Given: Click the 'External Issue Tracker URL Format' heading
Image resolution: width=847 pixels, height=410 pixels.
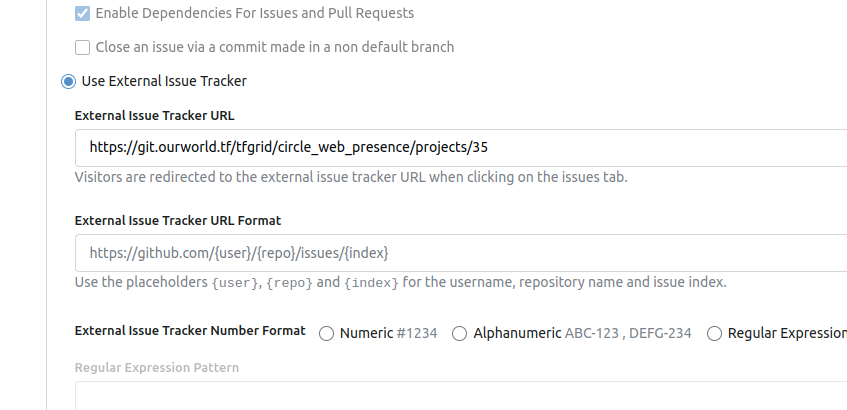Looking at the screenshot, I should click(x=178, y=220).
